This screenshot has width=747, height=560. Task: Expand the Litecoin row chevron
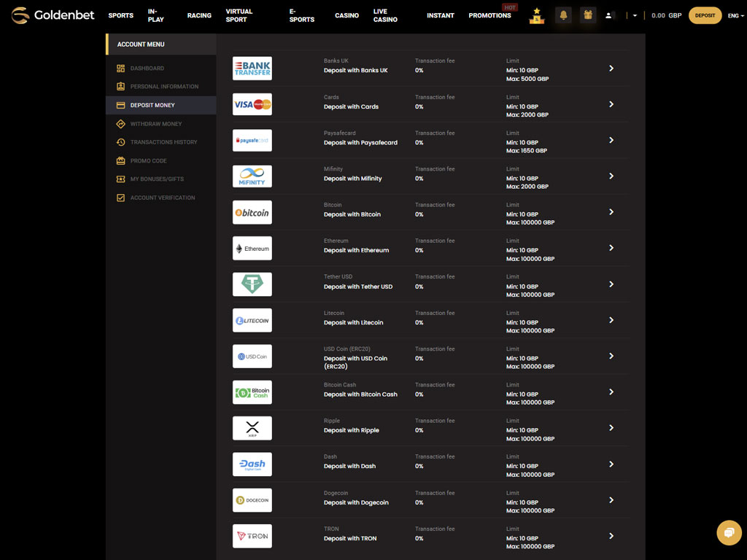pos(611,320)
